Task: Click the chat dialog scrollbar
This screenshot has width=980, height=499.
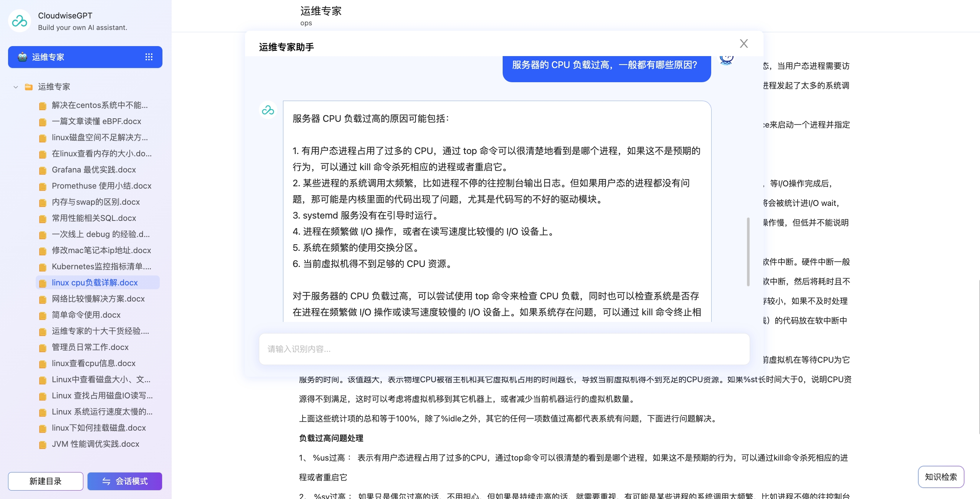Action: 748,252
